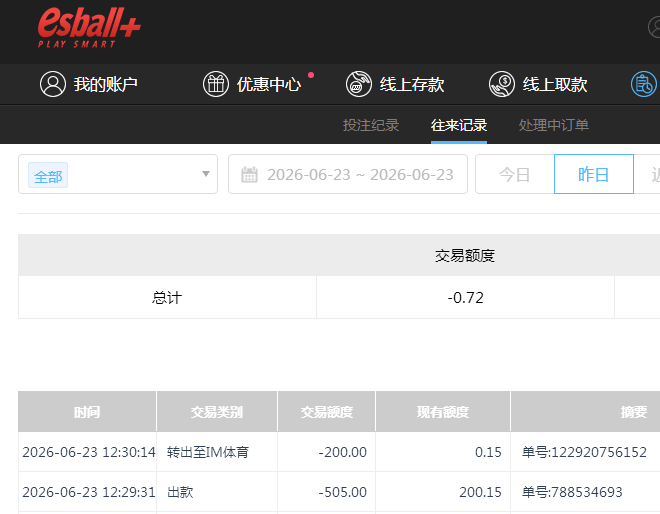Click the 0.15 balance cell
Screen dimensions: 660x514
coord(488,452)
